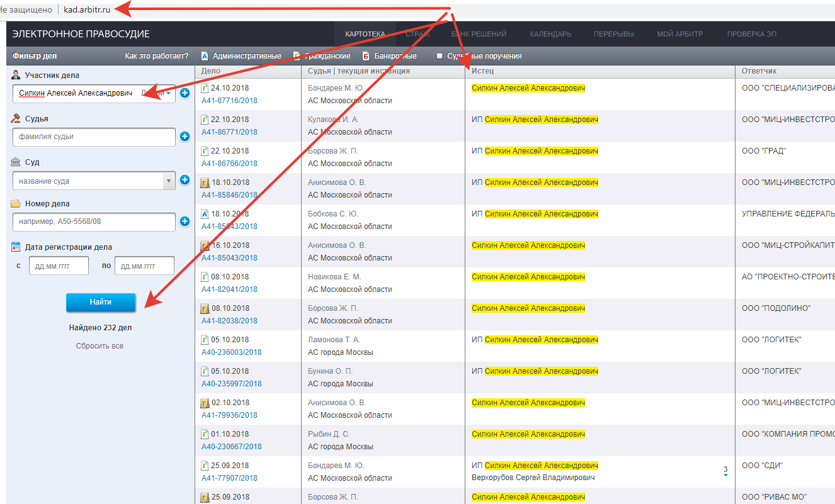Screen dimensions: 835x504
Task: Click the Дело column header
Action: (211, 71)
